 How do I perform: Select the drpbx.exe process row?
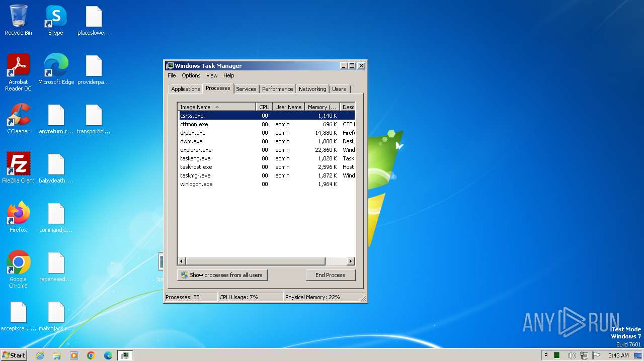pos(266,133)
